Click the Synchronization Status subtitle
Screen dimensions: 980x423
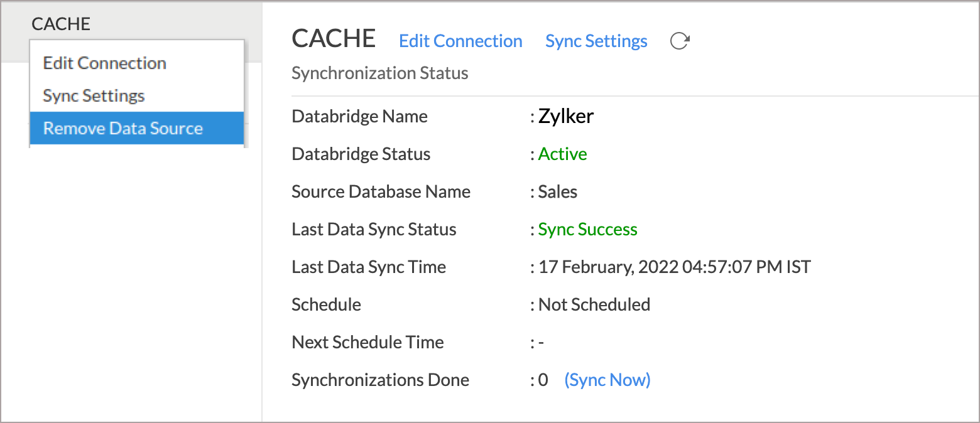tap(380, 73)
